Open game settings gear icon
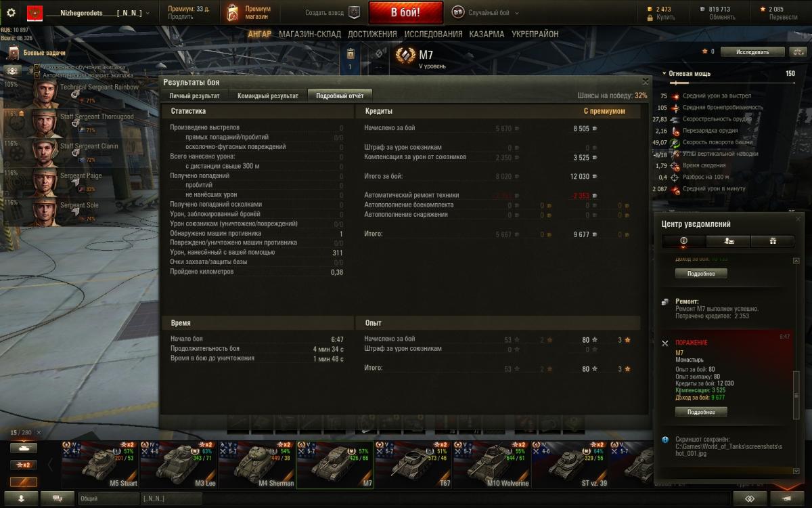 tap(11, 12)
